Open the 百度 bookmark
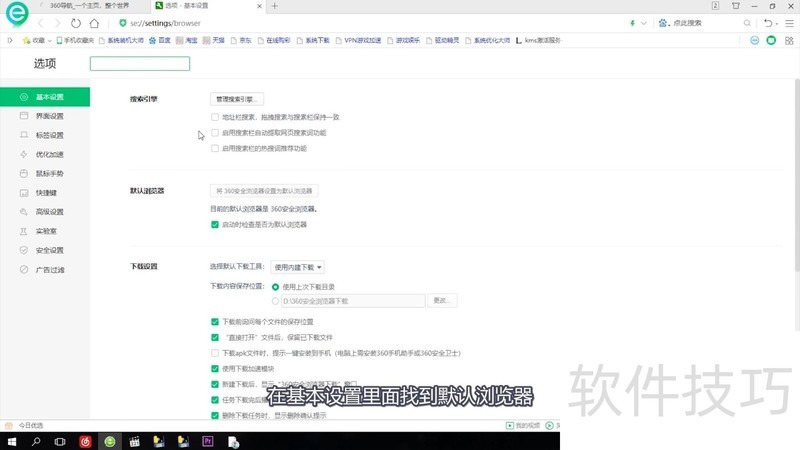This screenshot has height=450, width=800. pyautogui.click(x=160, y=40)
